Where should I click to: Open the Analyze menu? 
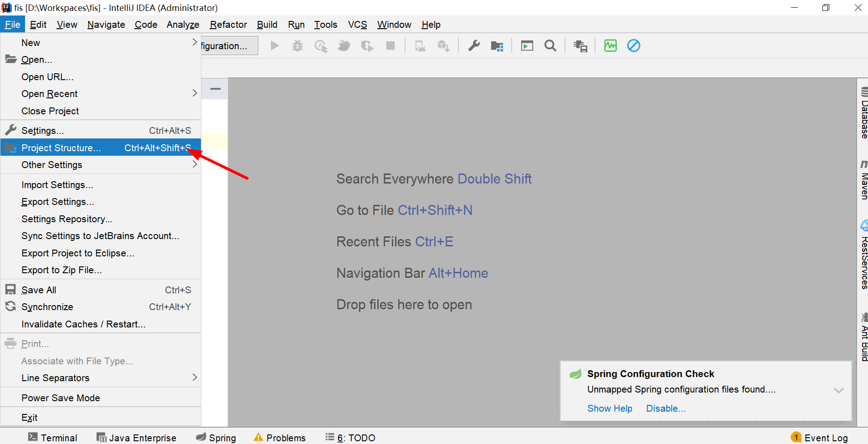[183, 25]
